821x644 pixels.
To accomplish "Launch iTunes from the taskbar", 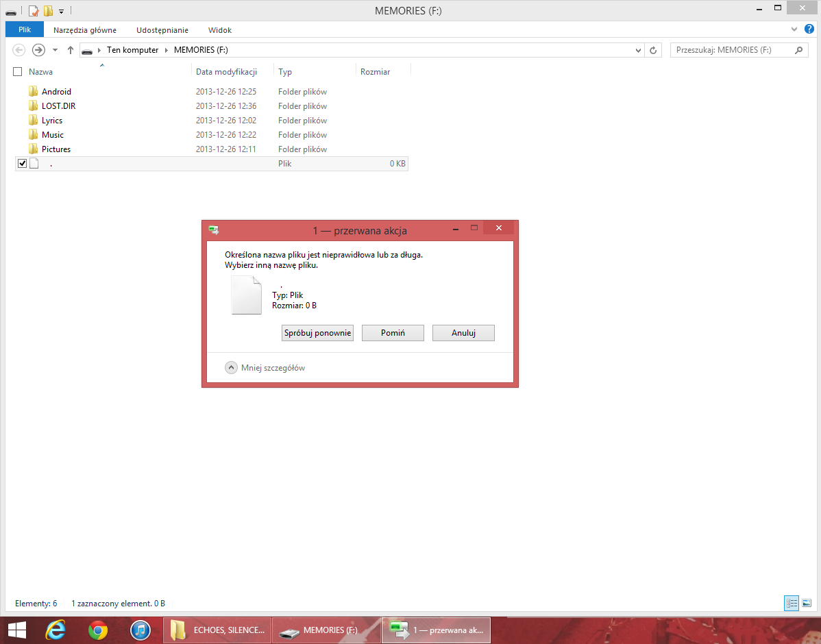I will [140, 630].
